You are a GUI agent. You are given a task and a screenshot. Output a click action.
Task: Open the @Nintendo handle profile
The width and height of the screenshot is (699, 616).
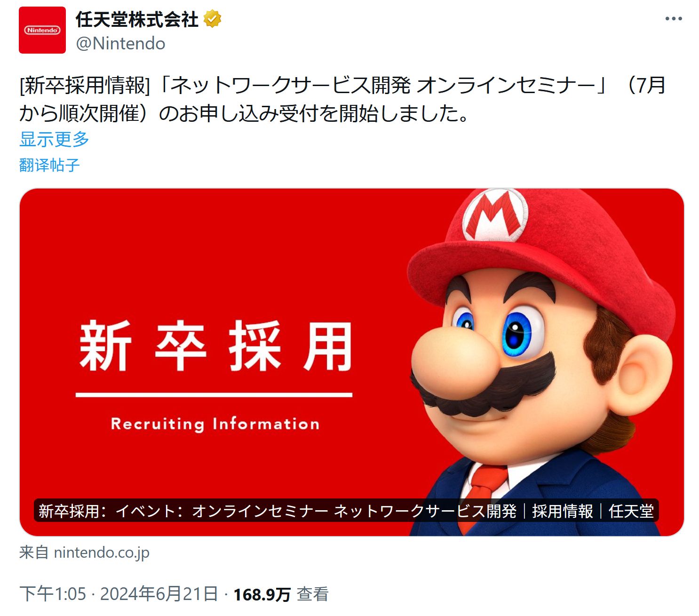pyautogui.click(x=120, y=44)
